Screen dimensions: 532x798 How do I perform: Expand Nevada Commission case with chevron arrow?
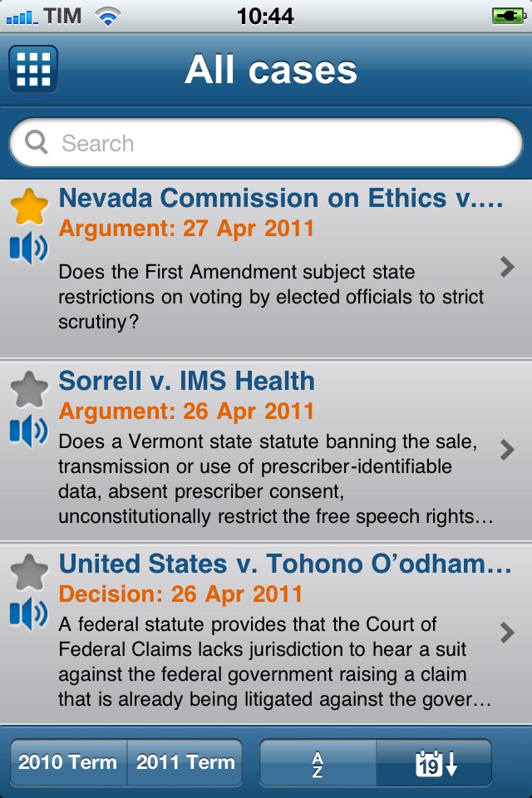click(x=507, y=267)
